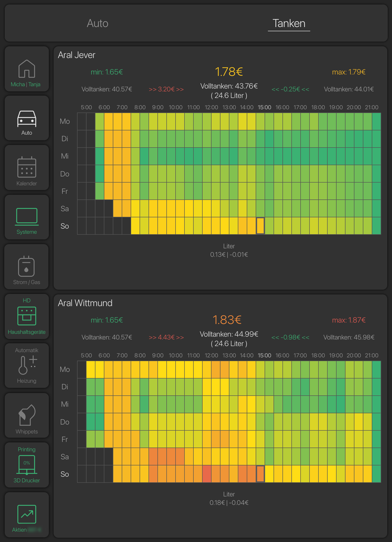Click Aral Jever '<< -0.25€ <<' difference

coord(290,89)
